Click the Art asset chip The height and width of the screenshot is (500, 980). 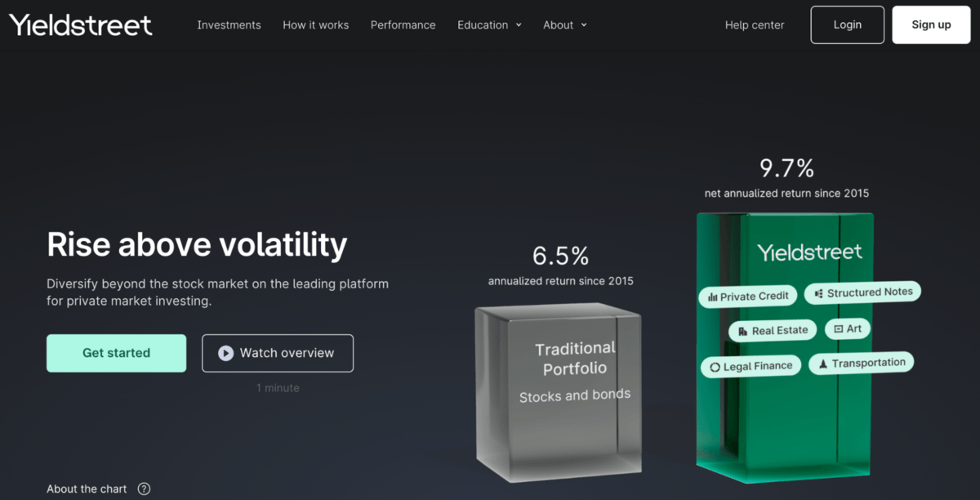(x=847, y=328)
